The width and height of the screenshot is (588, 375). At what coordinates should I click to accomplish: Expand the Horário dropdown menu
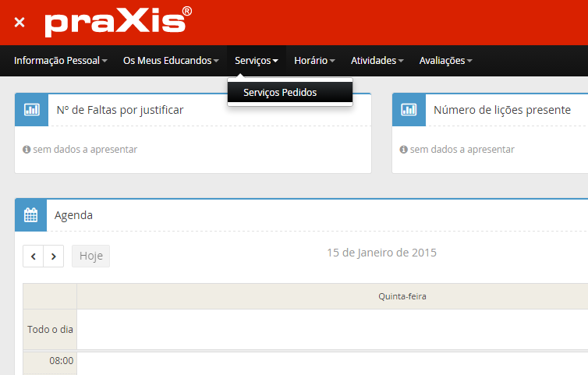pyautogui.click(x=314, y=61)
